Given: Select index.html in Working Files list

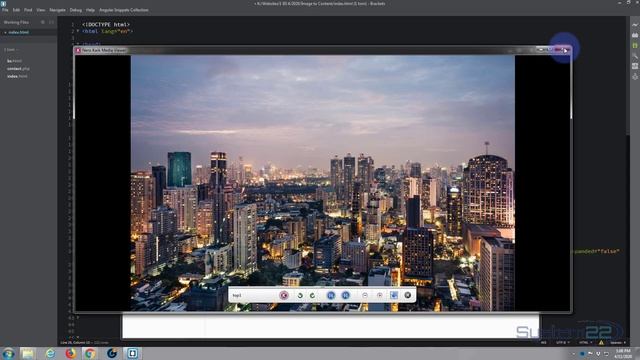Looking at the screenshot, I should [19, 32].
